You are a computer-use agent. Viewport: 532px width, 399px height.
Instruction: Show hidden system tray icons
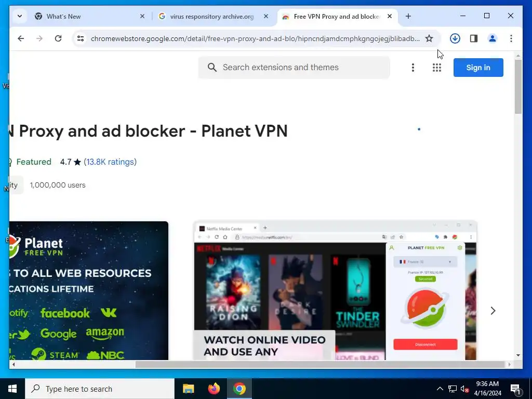pyautogui.click(x=440, y=389)
